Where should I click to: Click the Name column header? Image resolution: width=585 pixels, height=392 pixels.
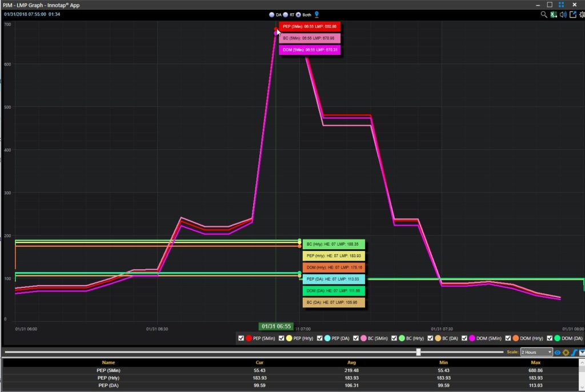point(109,362)
